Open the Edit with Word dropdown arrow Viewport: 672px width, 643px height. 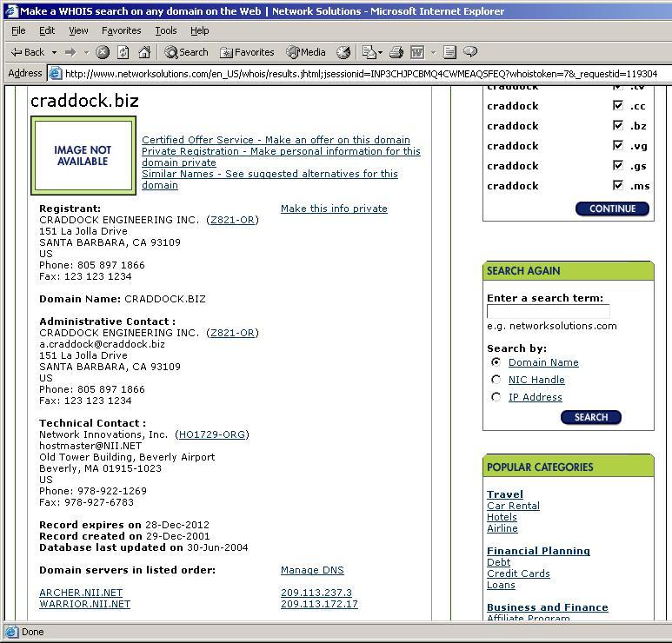(x=433, y=53)
